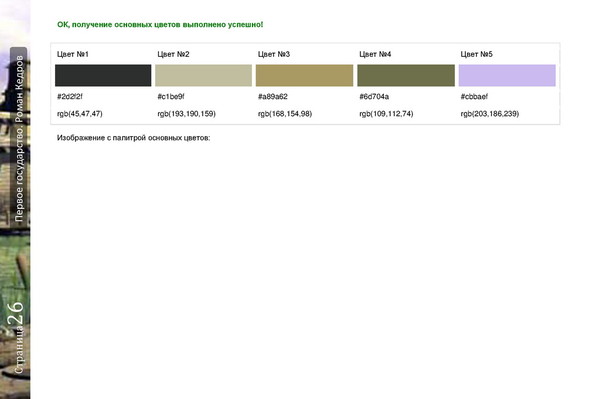Select the rgb(203,186,239) value
Viewport: 600px width, 399px height.
click(490, 114)
